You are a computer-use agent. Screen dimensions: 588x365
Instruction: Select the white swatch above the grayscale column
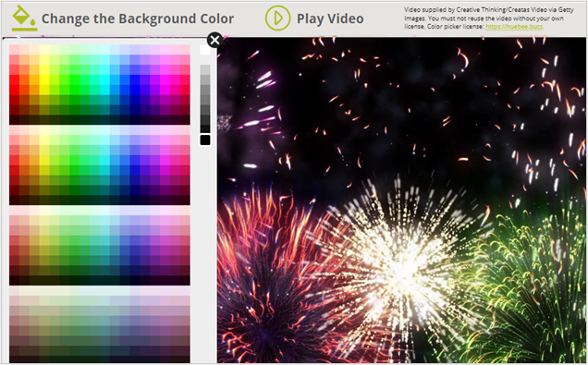(x=205, y=50)
